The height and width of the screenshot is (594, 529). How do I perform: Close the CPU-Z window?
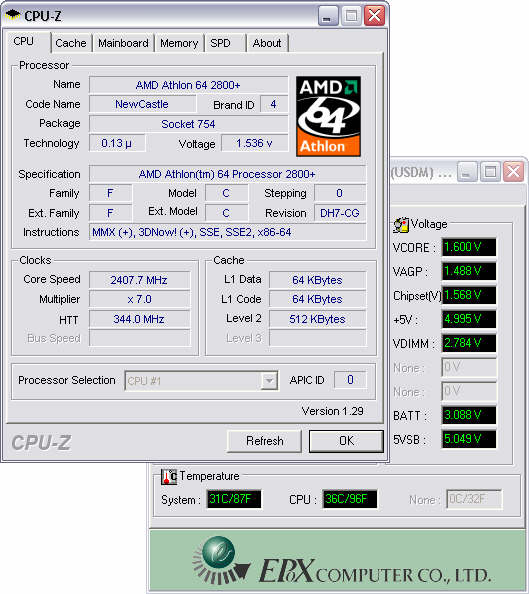(x=374, y=16)
